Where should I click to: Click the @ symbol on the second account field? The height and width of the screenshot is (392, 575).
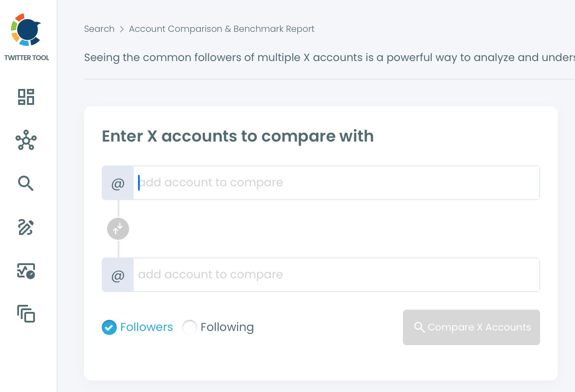click(118, 275)
